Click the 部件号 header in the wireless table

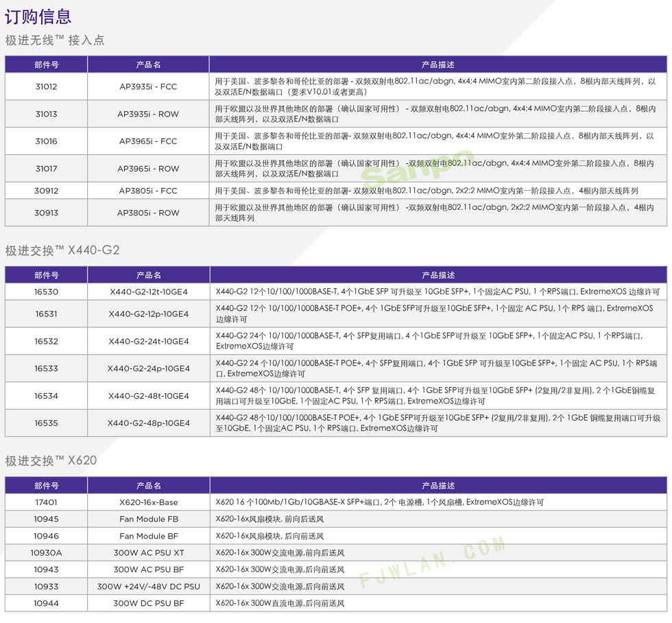coord(47,64)
